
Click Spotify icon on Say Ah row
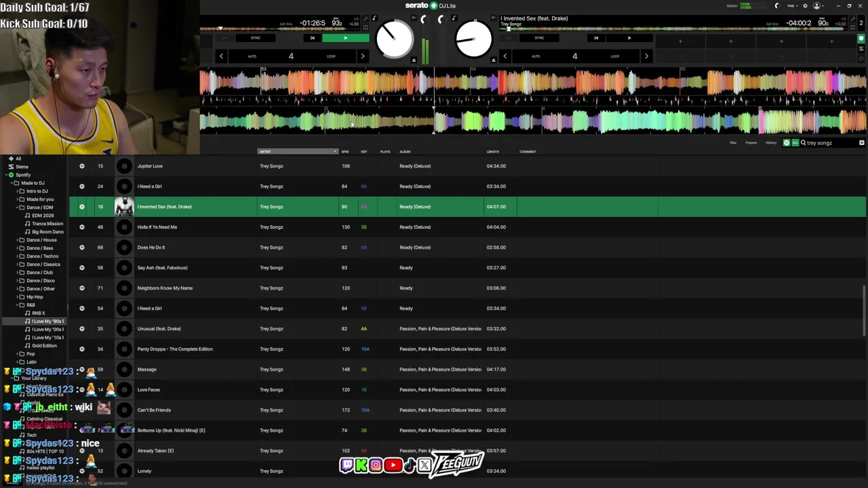[x=82, y=268]
